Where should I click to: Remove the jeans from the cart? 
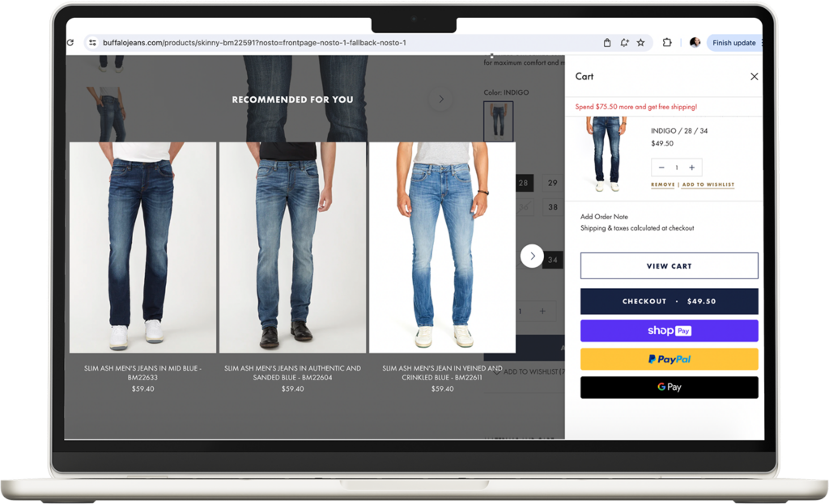[662, 185]
